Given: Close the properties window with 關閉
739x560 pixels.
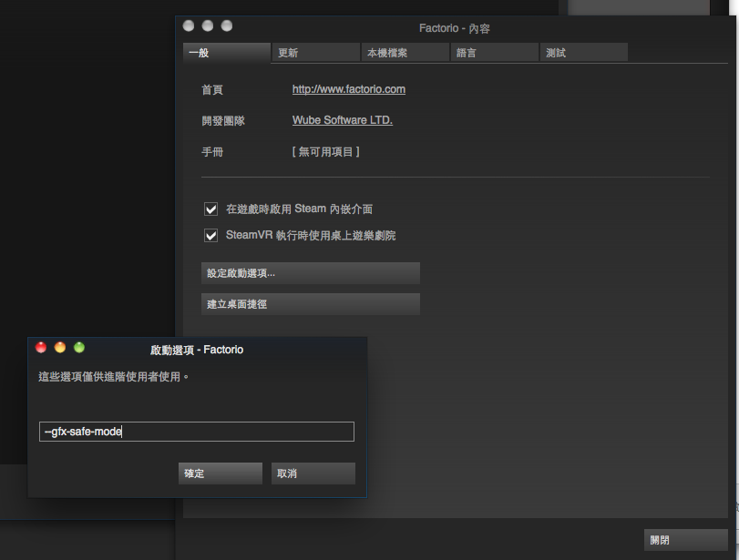Looking at the screenshot, I should pyautogui.click(x=686, y=540).
